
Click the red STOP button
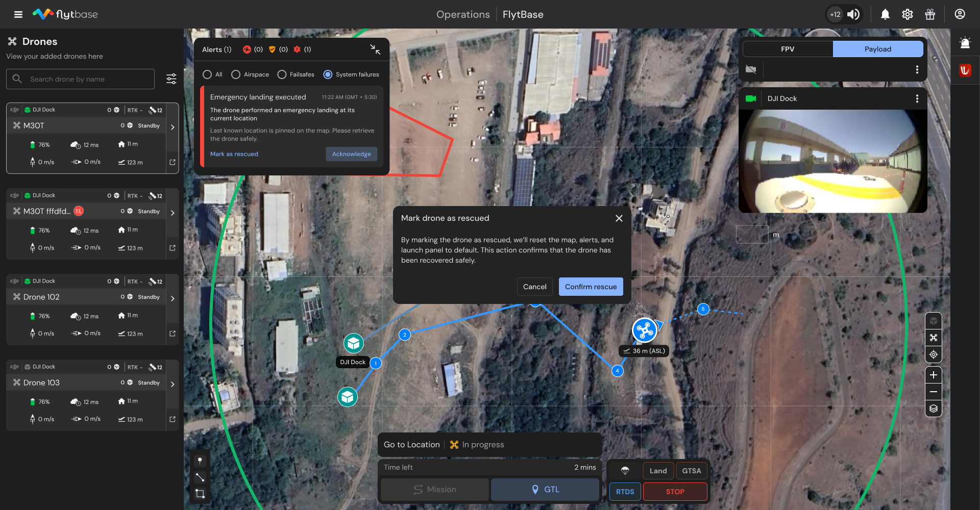coord(675,492)
